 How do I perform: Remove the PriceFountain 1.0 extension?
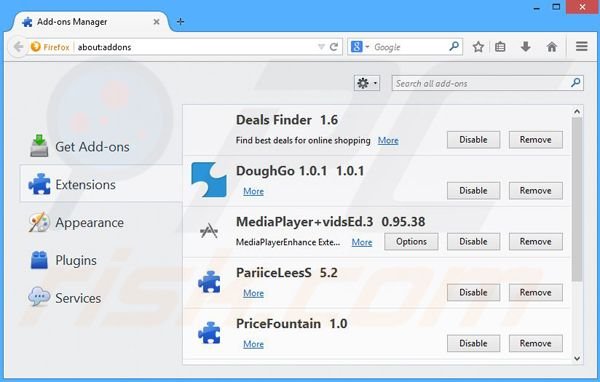tap(535, 343)
